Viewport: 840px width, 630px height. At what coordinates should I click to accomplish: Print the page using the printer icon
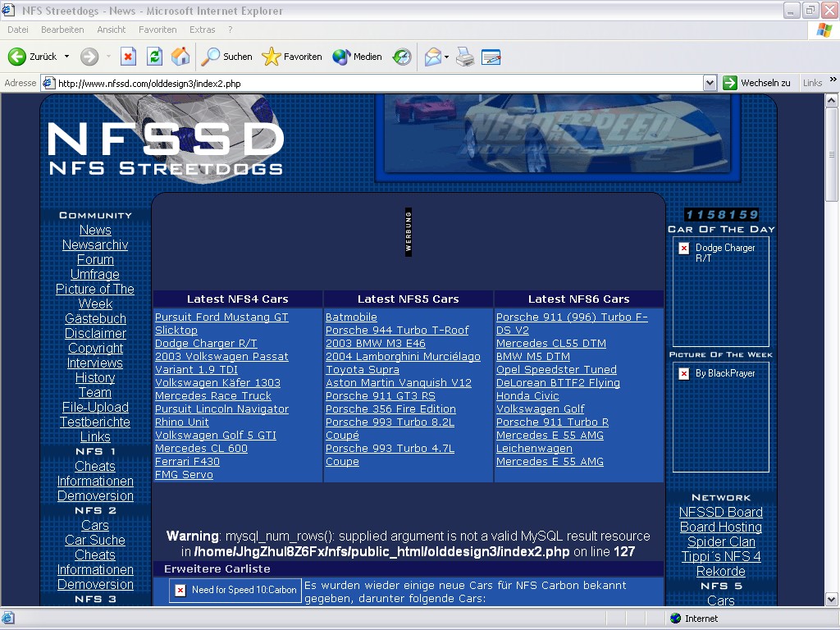(x=465, y=57)
